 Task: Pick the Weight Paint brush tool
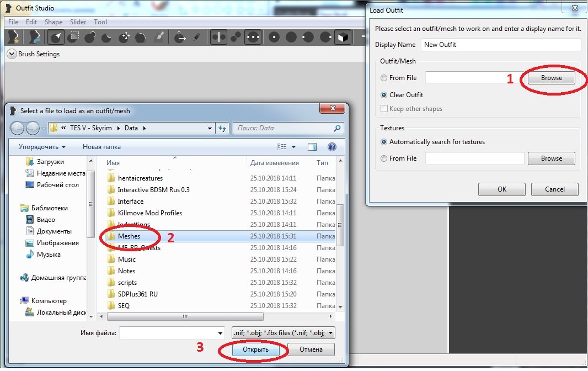click(158, 37)
